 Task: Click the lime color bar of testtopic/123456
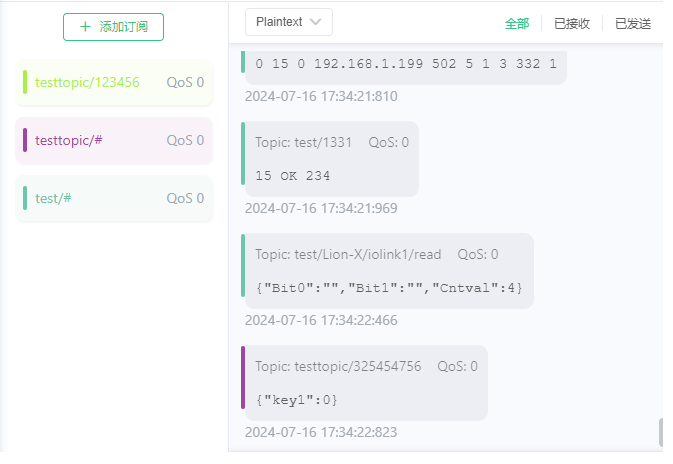25,82
